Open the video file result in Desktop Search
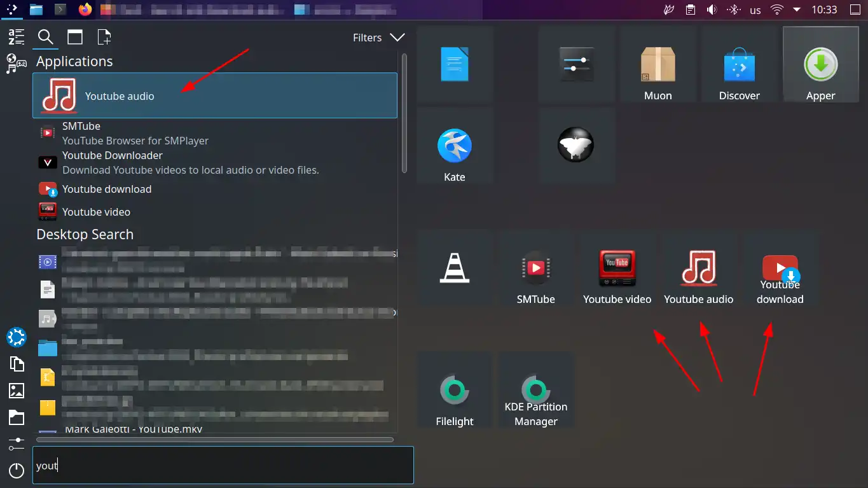Image resolution: width=868 pixels, height=488 pixels. tap(215, 261)
